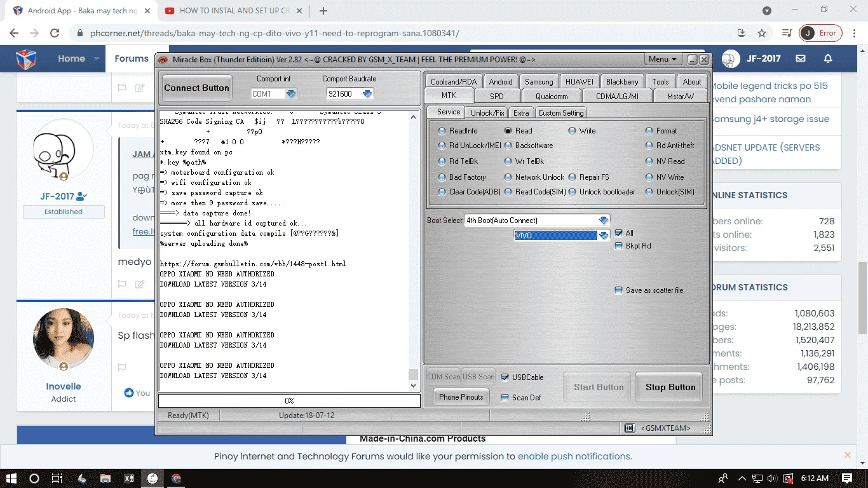Click the Like thumbs-up icon under Inovelle's post
This screenshot has width=868, height=488.
(130, 393)
